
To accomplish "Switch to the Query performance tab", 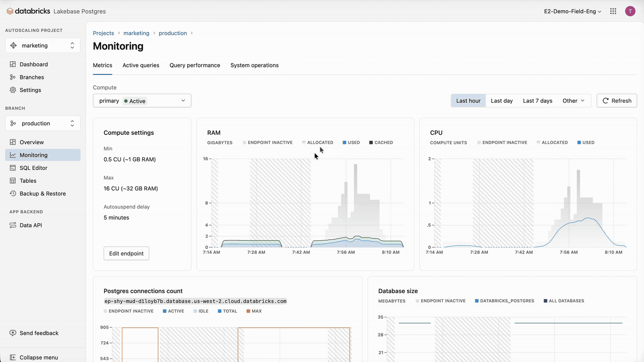I will pos(195,65).
